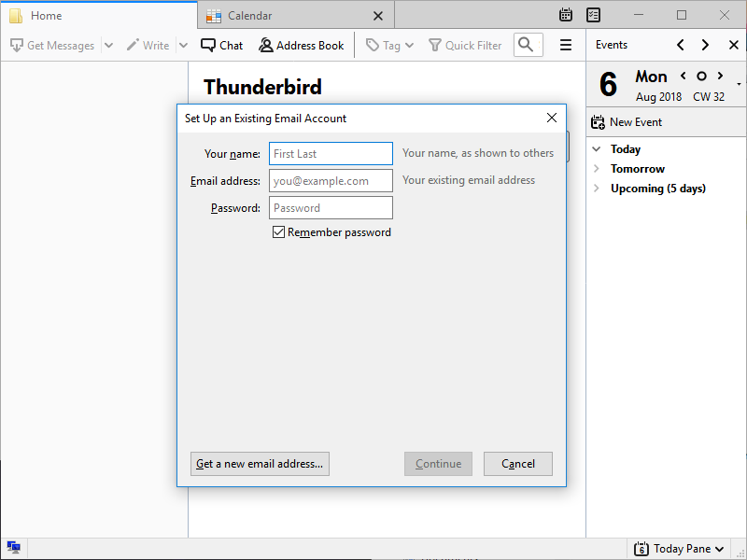Open the Address Book
The image size is (747, 560).
pyautogui.click(x=301, y=44)
